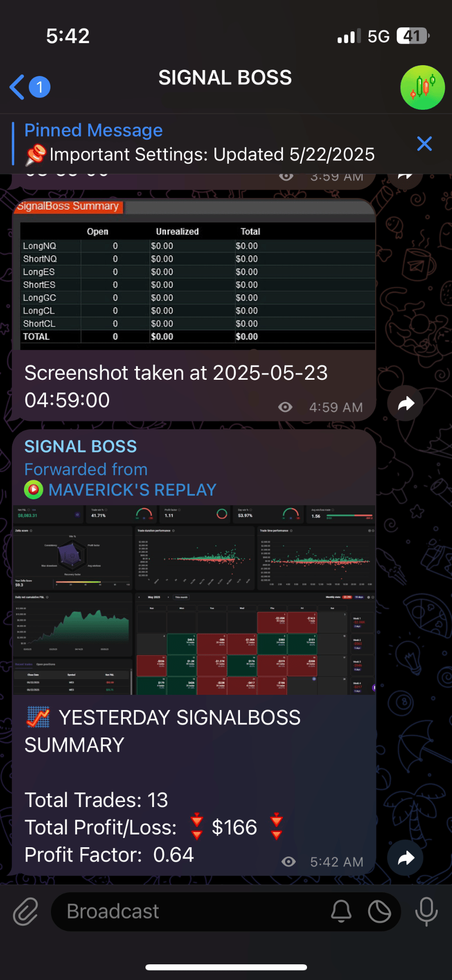Tap the 5G network indicator
The height and width of the screenshot is (980, 452).
tap(378, 36)
